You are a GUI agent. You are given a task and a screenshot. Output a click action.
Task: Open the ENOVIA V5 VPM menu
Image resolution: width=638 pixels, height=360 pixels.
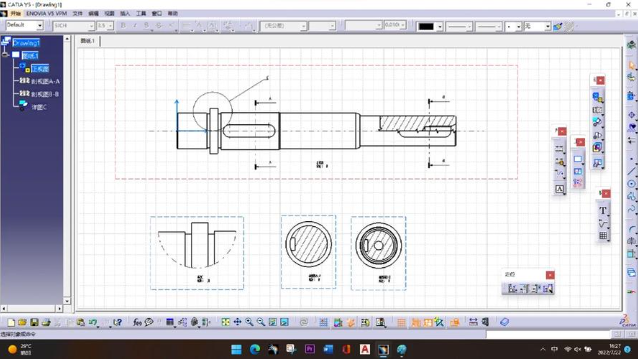(x=46, y=13)
